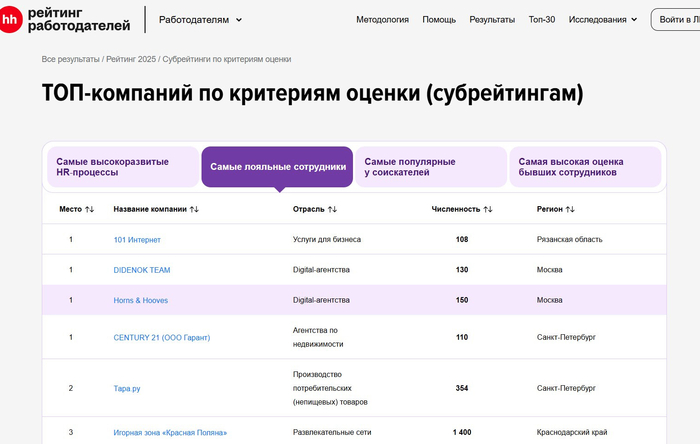Click page heading ТОП-компаний по критериям оценки
700x444 pixels.
312,93
